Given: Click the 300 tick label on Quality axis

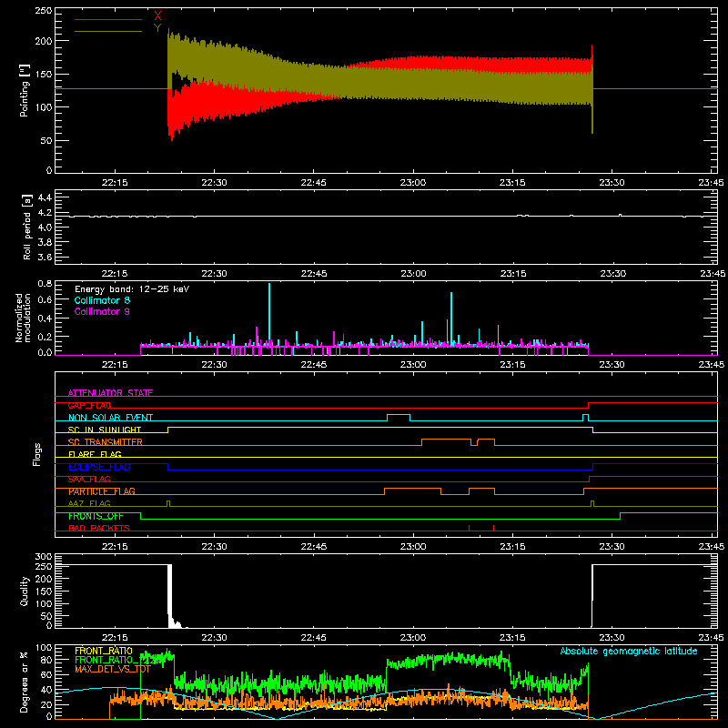Looking at the screenshot, I should [x=44, y=557].
